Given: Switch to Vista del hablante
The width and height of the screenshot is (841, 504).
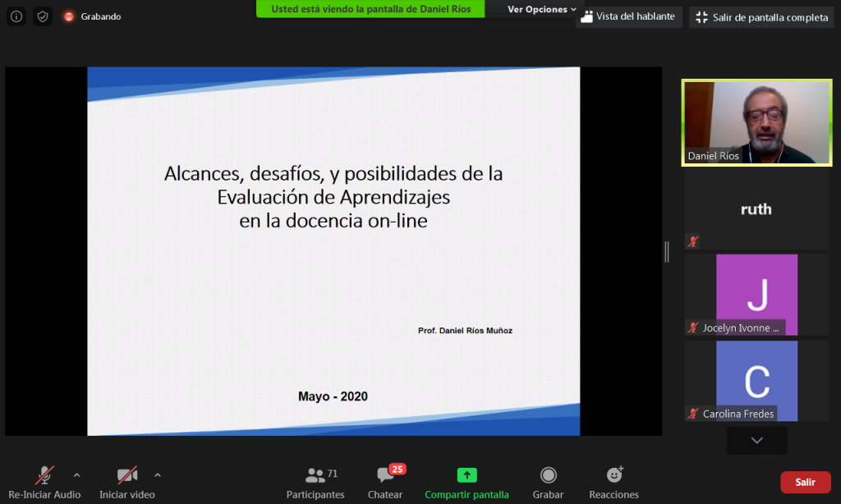Looking at the screenshot, I should click(x=628, y=16).
